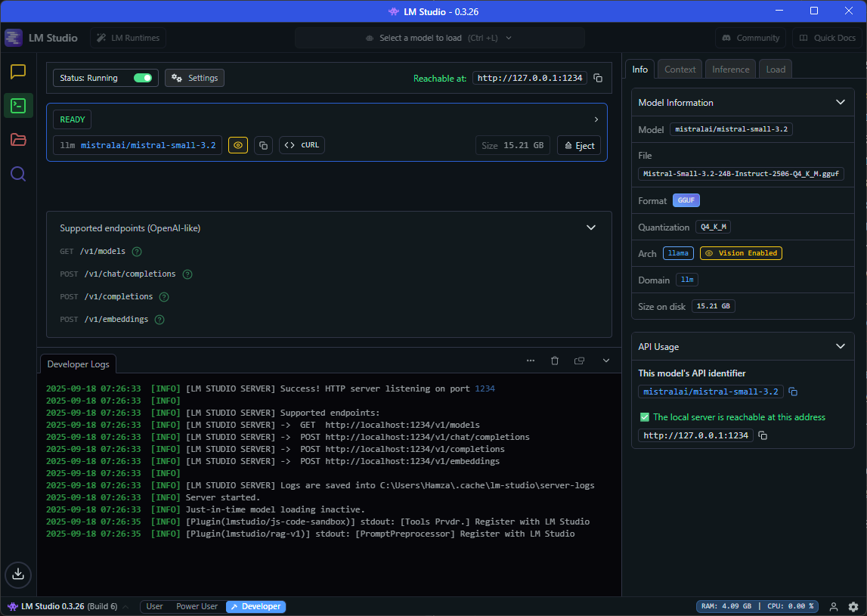Click the cURL button for the model
The image size is (867, 616).
coord(302,145)
